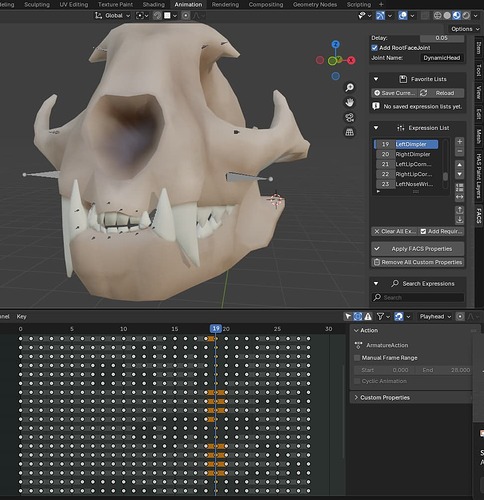Click pivot point icon in viewport header
The image size is (484, 500).
(x=140, y=16)
